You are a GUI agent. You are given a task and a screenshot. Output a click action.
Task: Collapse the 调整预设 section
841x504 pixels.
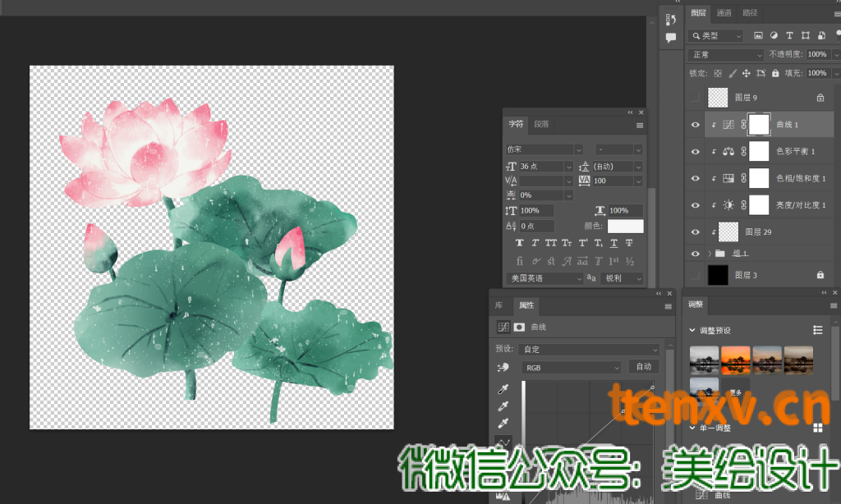[692, 330]
